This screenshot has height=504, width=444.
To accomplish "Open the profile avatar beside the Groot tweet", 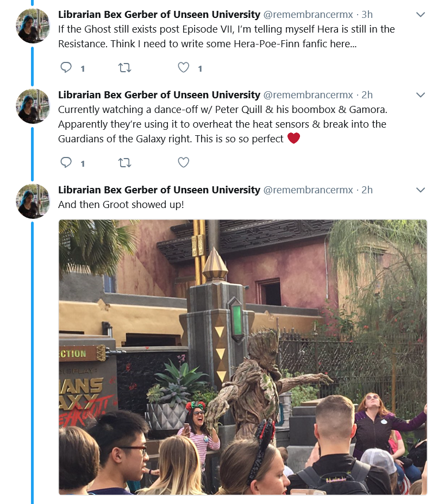I will 33,201.
